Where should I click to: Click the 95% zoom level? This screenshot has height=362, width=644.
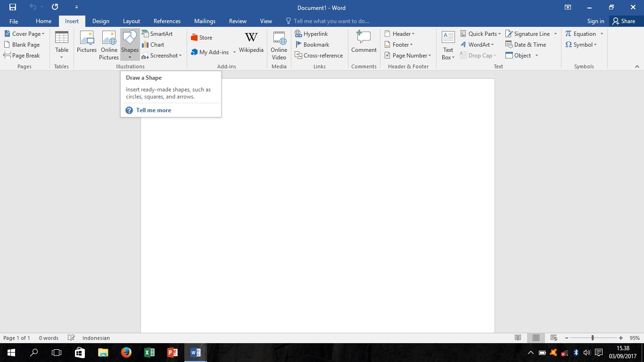click(635, 338)
